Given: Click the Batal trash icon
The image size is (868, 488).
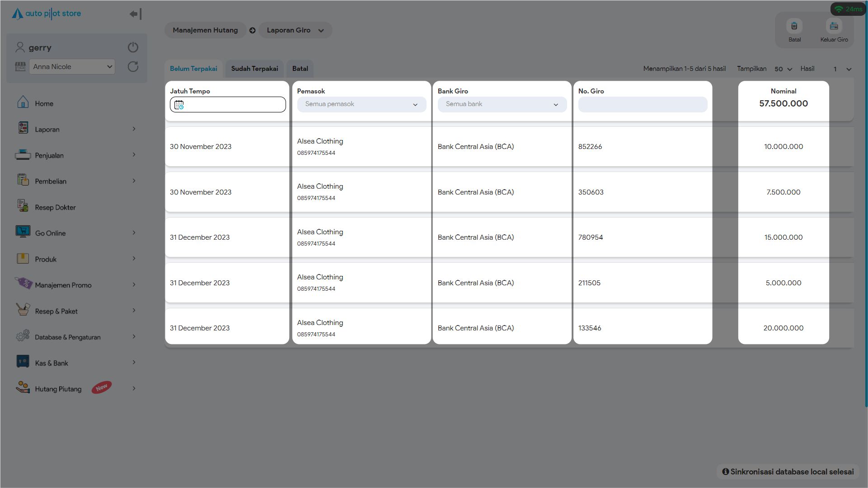Looking at the screenshot, I should pyautogui.click(x=794, y=26).
